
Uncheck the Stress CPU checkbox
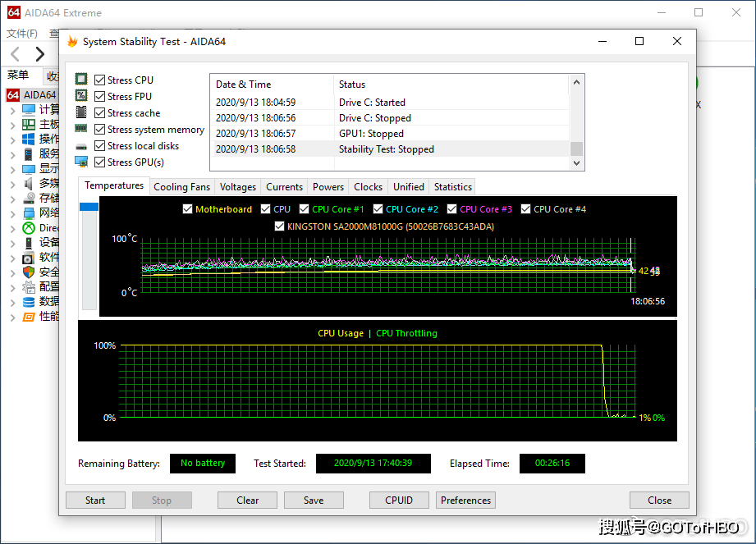coord(100,80)
